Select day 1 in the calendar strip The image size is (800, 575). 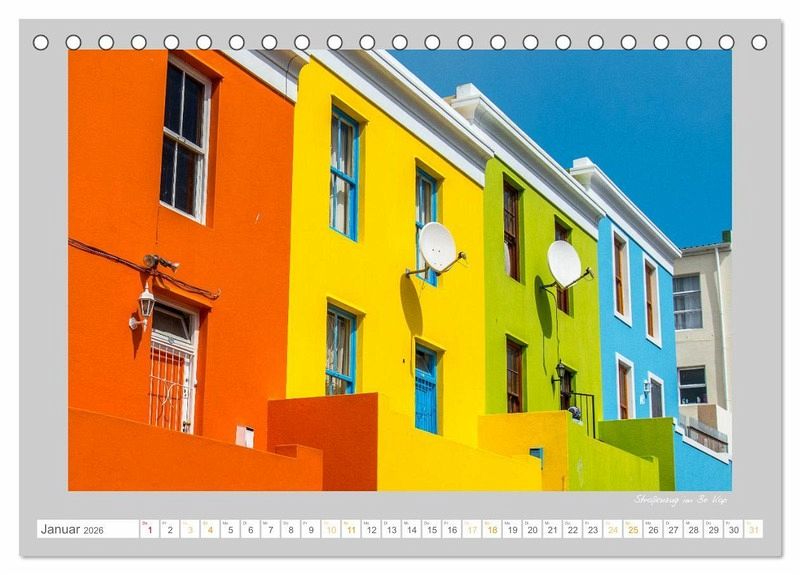point(149,529)
